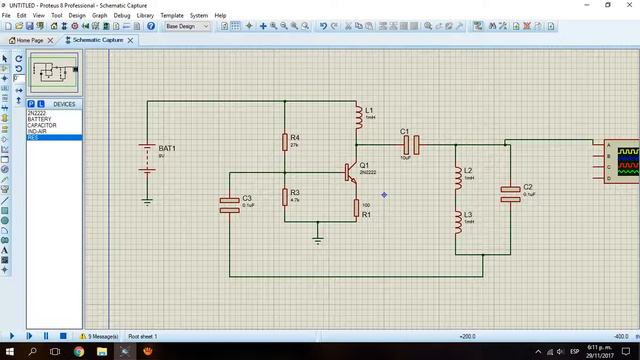Stop the simulation
Viewport: 640px width, 360px height.
pos(63,336)
